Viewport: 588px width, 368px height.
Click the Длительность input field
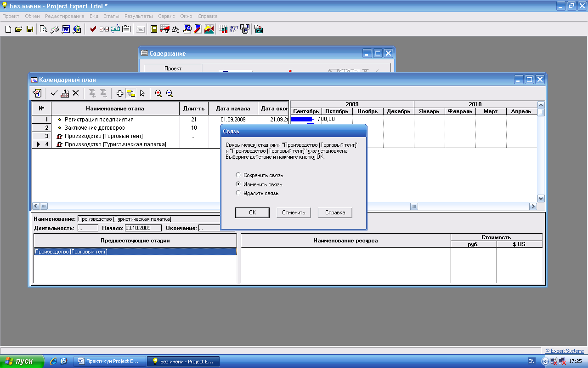[x=87, y=228]
